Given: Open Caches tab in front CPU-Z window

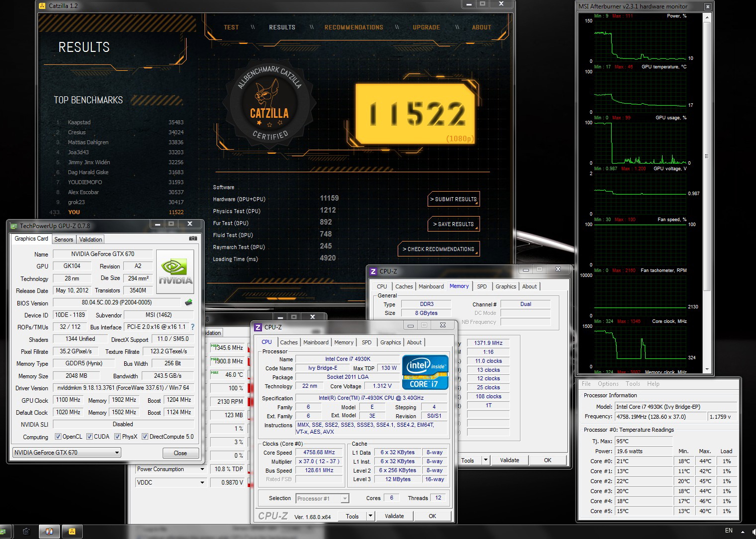Looking at the screenshot, I should click(x=288, y=342).
